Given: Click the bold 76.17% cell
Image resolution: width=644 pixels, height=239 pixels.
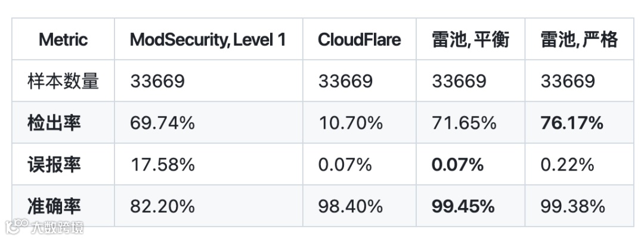Looking at the screenshot, I should [572, 123].
